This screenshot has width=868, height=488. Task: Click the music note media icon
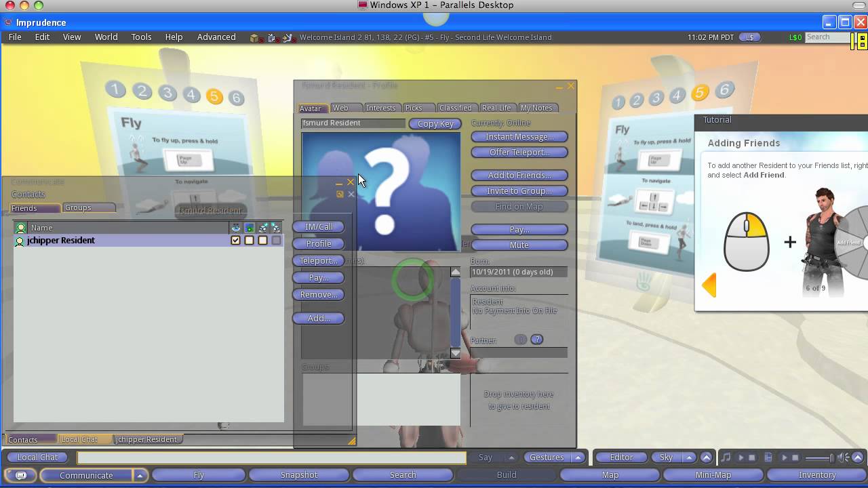726,457
